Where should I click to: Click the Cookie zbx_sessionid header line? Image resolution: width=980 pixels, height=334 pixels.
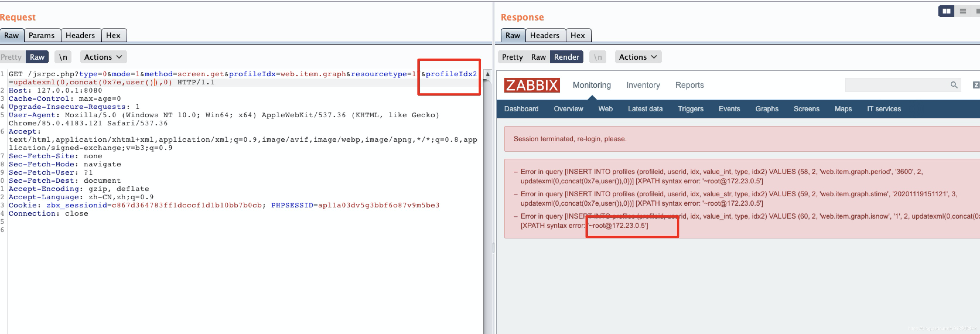224,205
